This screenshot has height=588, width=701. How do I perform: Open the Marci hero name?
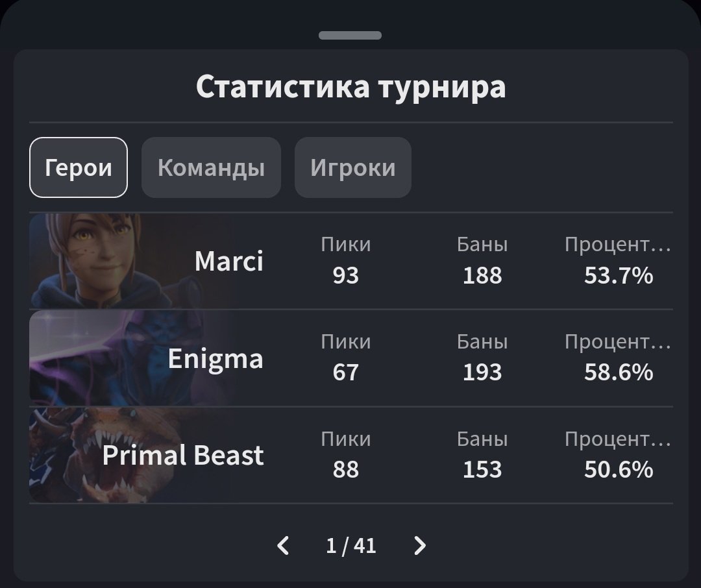point(228,262)
